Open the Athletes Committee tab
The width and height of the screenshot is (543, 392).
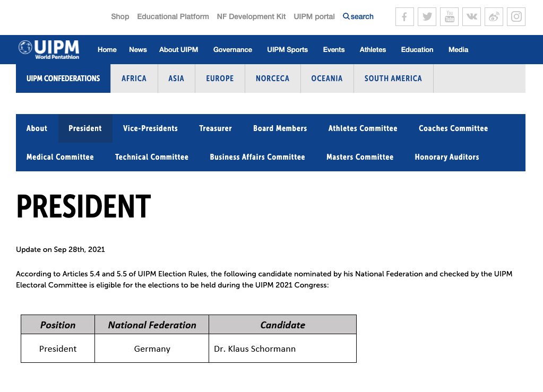363,128
